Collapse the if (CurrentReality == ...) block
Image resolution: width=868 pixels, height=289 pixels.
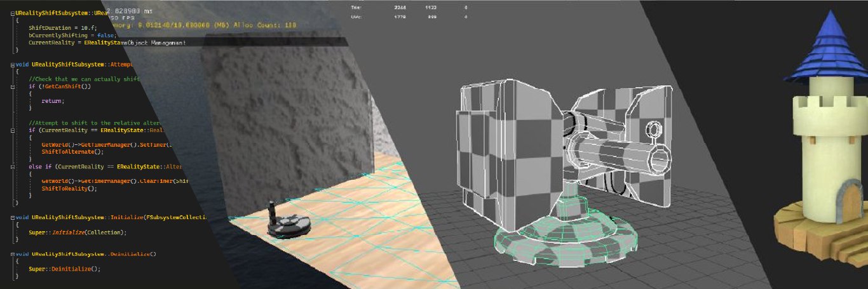tap(14, 130)
